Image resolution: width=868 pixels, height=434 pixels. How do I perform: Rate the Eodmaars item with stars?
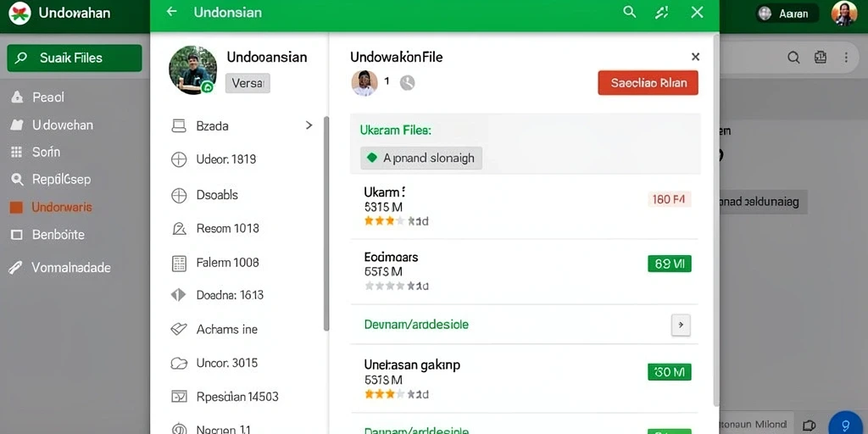point(396,287)
